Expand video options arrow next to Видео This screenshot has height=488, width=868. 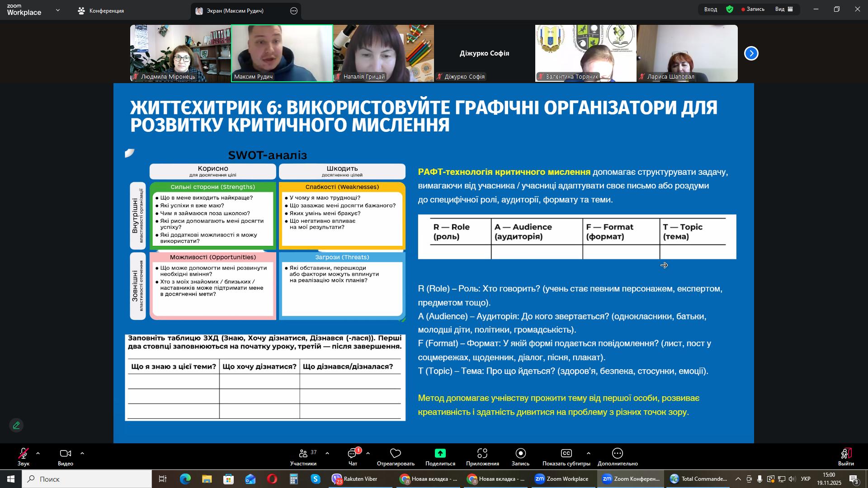click(x=82, y=453)
